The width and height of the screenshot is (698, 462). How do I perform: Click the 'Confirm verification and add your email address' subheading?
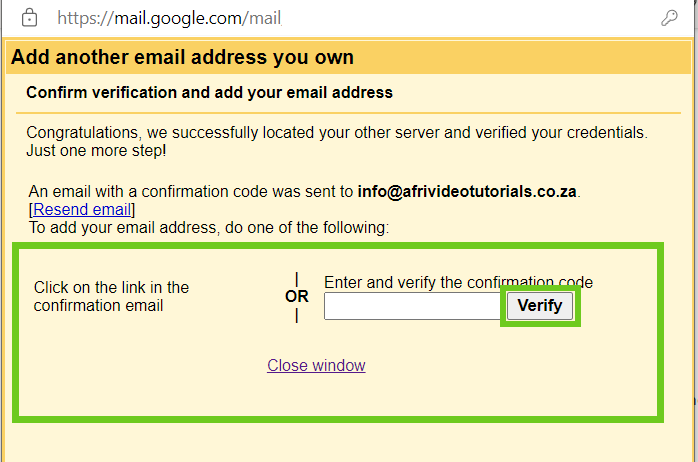coord(209,93)
